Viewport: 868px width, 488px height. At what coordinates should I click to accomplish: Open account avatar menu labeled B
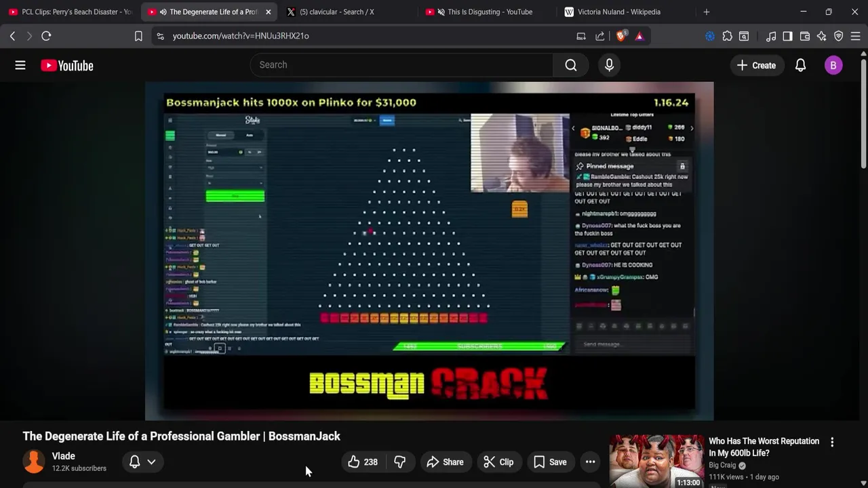pyautogui.click(x=833, y=65)
